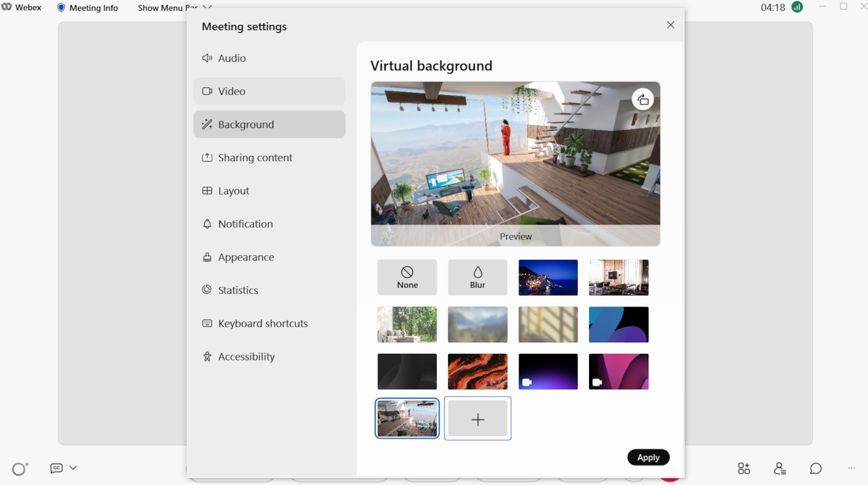Open the Layout settings section

(233, 191)
